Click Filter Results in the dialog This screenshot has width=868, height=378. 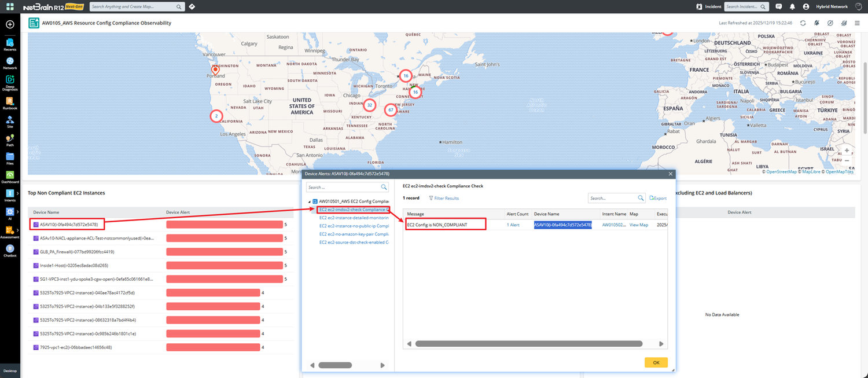tap(443, 198)
